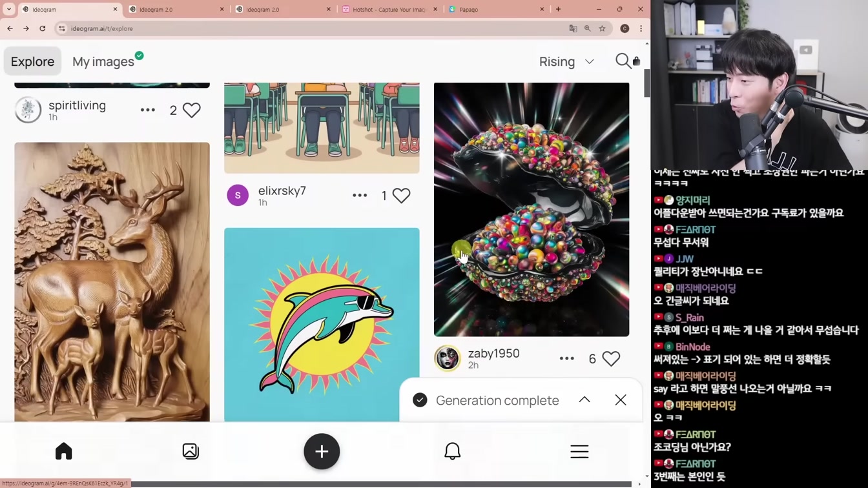Open the Home icon in bottom navigation
868x488 pixels.
point(63,451)
